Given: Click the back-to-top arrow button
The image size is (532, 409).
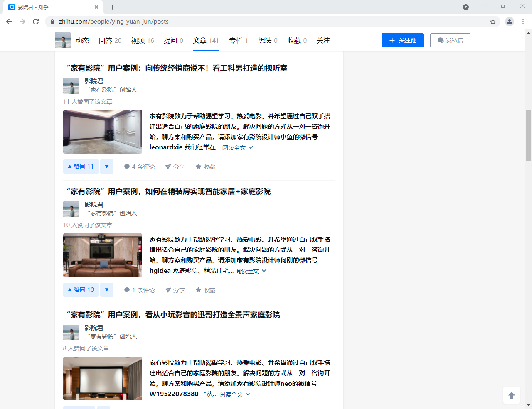Looking at the screenshot, I should pyautogui.click(x=511, y=395).
